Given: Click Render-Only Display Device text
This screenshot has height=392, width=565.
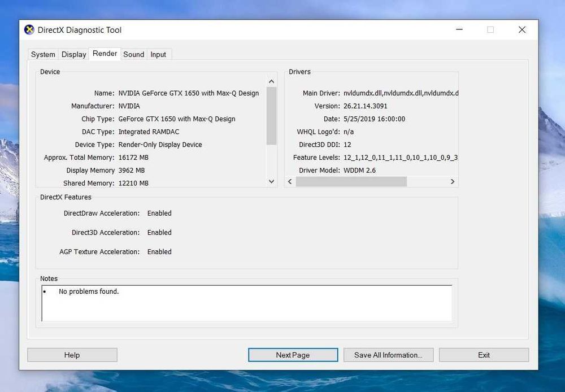Looking at the screenshot, I should click(x=160, y=145).
